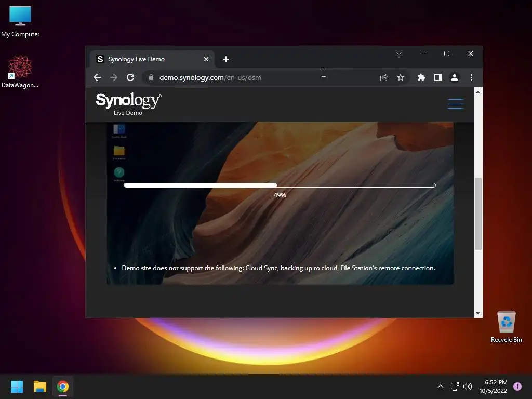Click the Chrome forward arrow
This screenshot has height=399, width=532.
(x=114, y=78)
